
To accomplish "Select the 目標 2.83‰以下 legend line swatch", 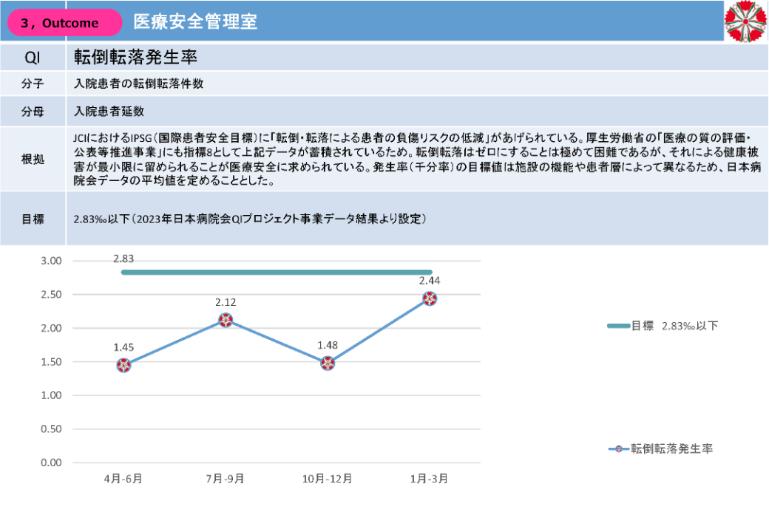I will click(617, 325).
